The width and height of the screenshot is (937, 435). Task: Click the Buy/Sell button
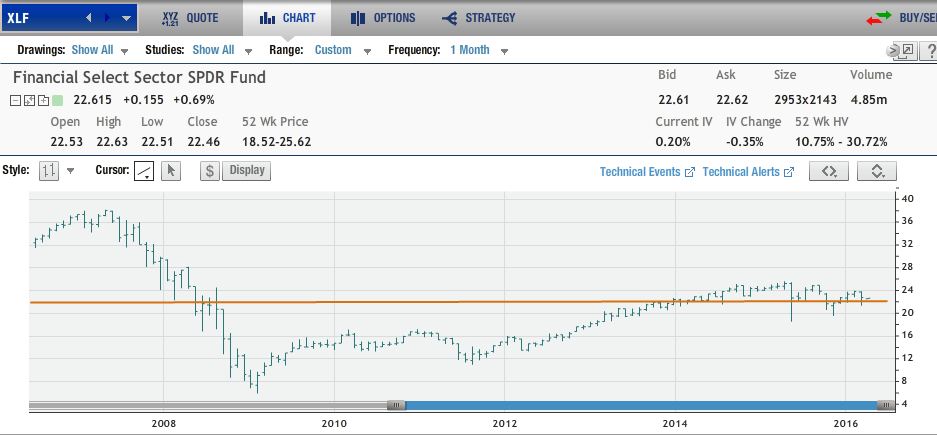pyautogui.click(x=901, y=18)
